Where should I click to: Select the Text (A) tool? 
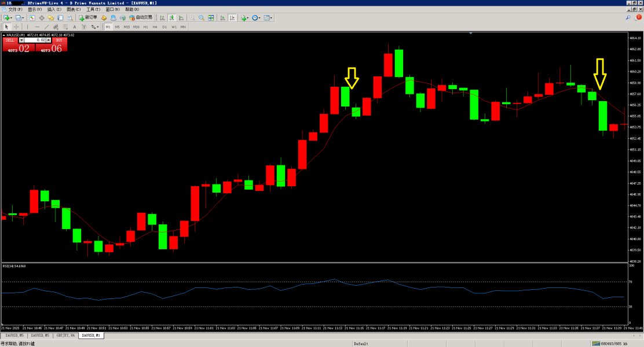[75, 27]
